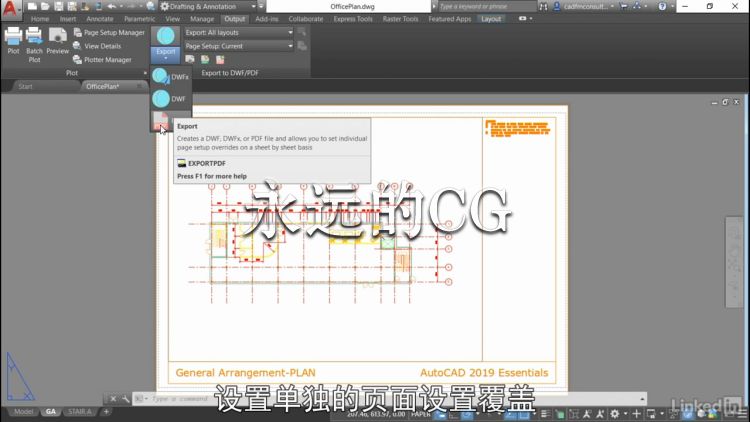Click the red small export icon below Page Setup
This screenshot has width=750, height=422.
220,59
